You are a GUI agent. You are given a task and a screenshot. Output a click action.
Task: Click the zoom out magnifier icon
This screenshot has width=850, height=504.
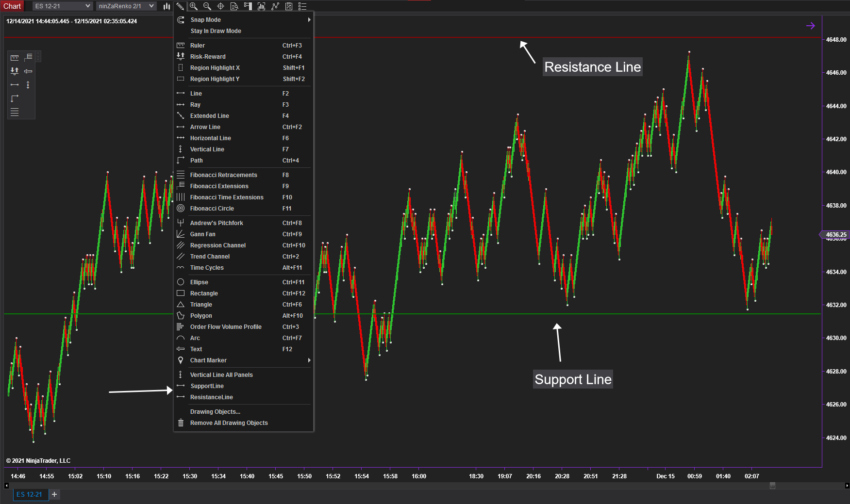(x=207, y=6)
